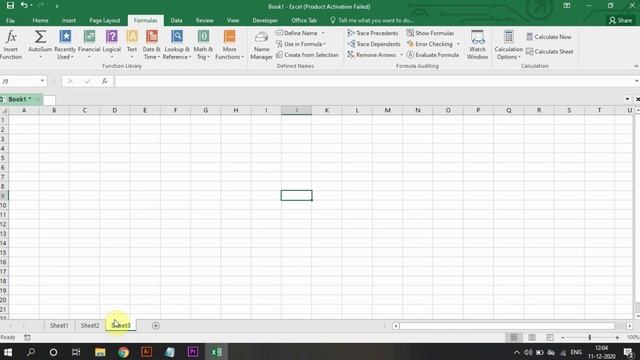Click Calculate Sheet
This screenshot has width=640, height=360.
[x=549, y=51]
